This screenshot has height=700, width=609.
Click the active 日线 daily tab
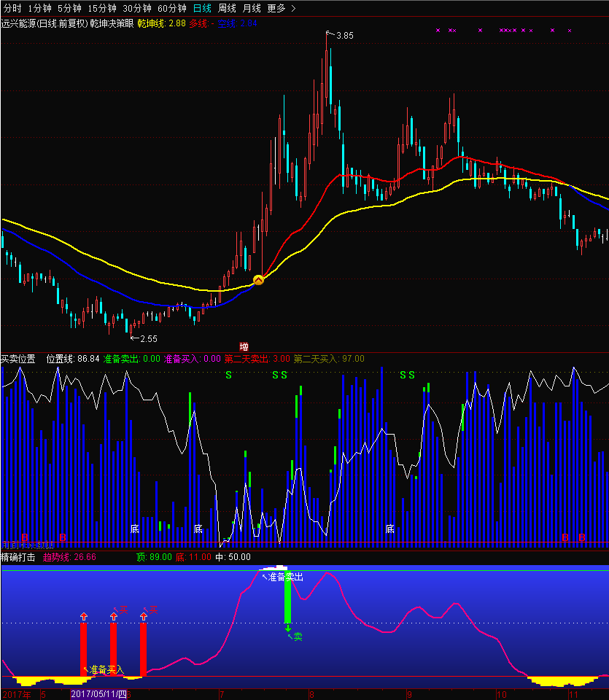(202, 8)
